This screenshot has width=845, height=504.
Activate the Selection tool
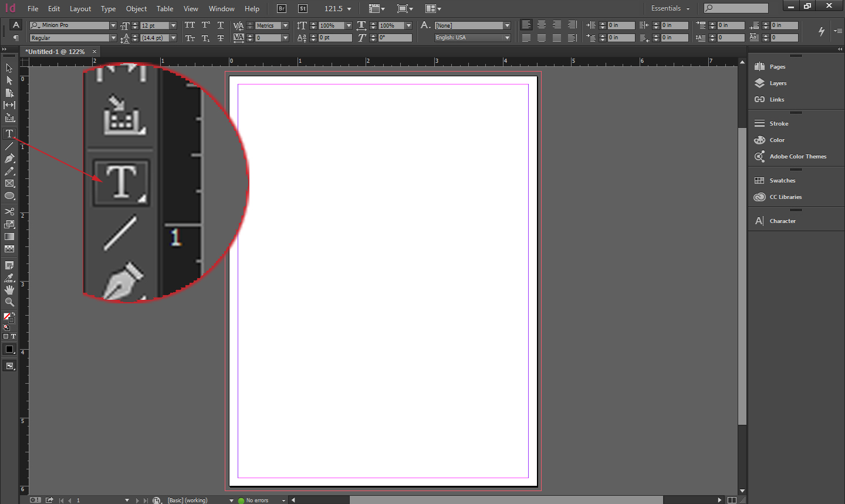tap(9, 68)
